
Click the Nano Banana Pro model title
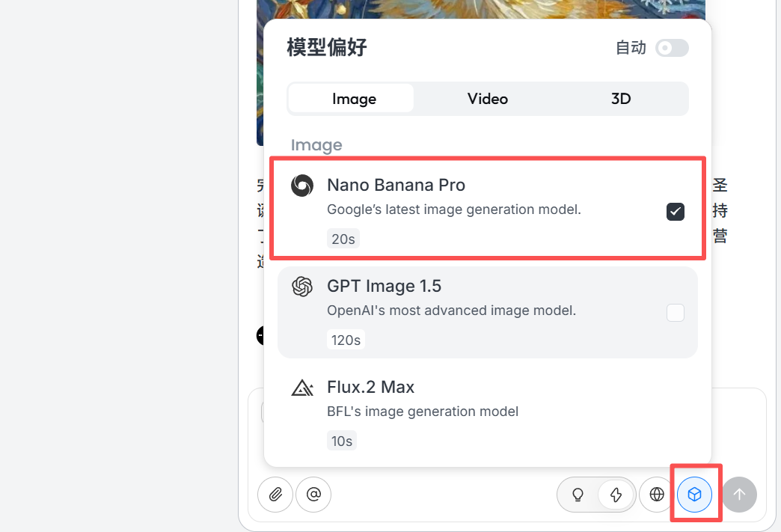(396, 185)
